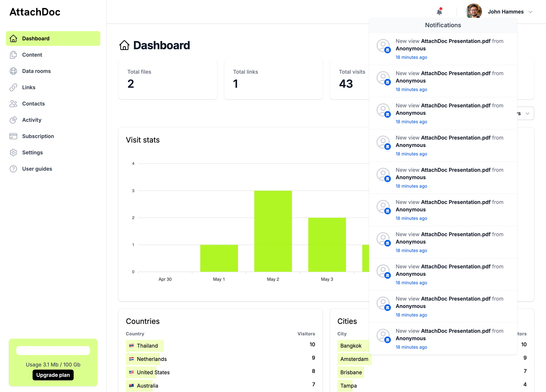Click the Upgrade plan button
The height and width of the screenshot is (392, 546).
point(53,375)
